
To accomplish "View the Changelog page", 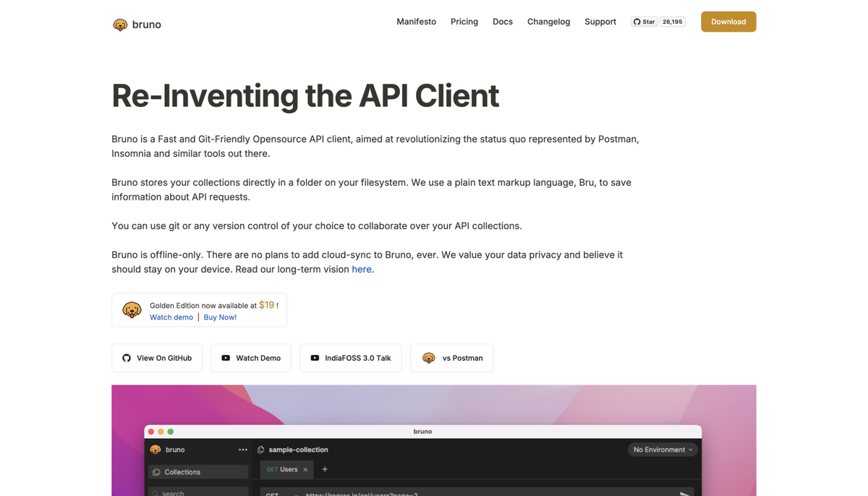I will [x=548, y=22].
